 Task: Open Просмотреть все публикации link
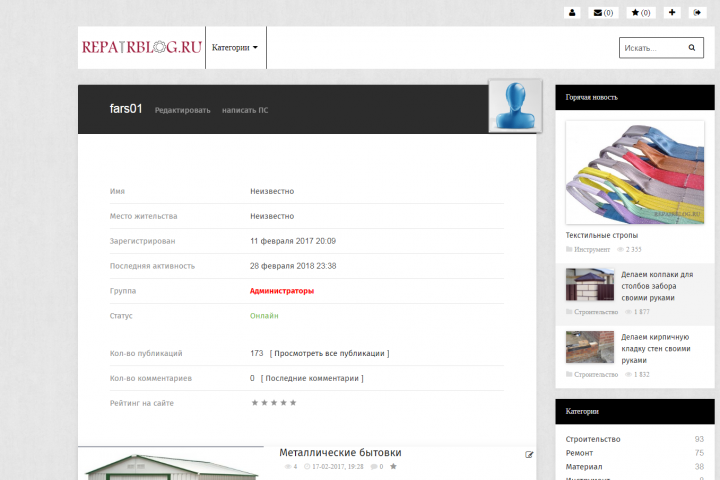329,353
